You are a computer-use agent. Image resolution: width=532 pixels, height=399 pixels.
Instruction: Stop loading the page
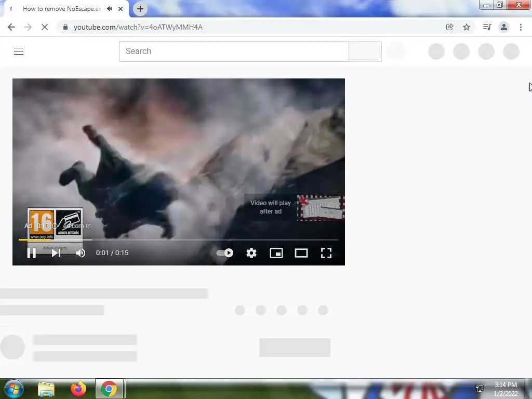45,27
